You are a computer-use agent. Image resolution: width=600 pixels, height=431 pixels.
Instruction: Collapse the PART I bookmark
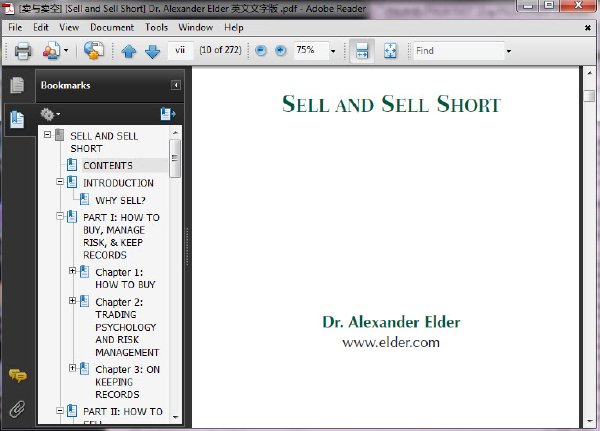[60, 216]
